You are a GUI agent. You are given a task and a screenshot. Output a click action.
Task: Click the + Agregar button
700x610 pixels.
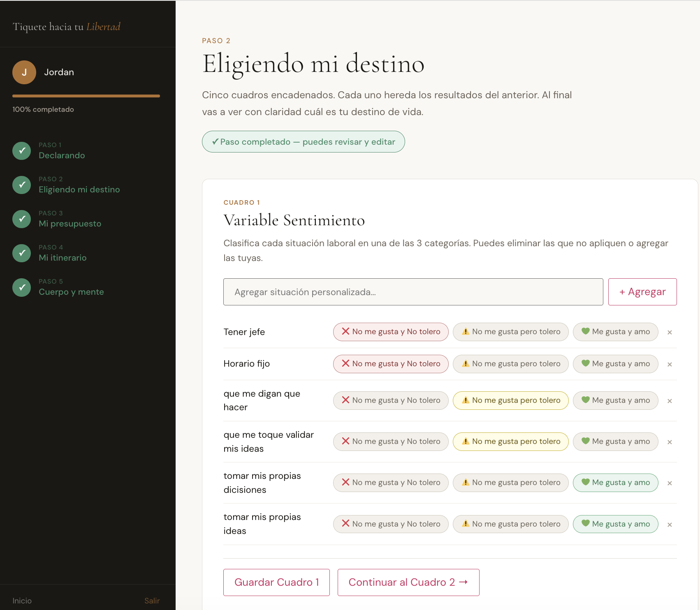pos(642,292)
